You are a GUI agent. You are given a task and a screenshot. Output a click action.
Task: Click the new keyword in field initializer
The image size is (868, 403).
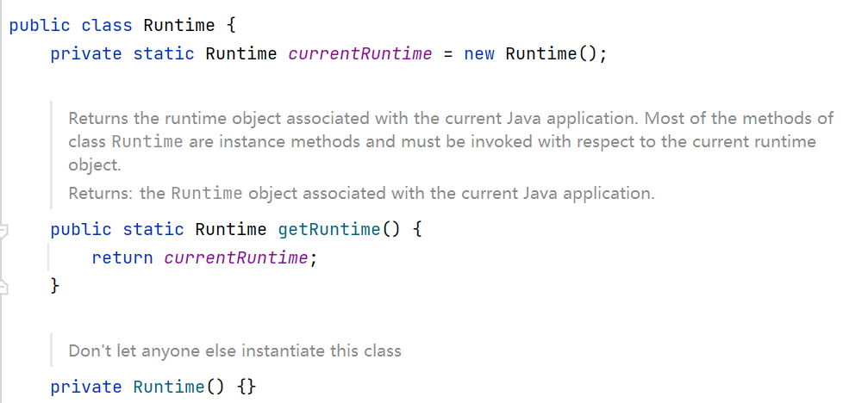[479, 53]
